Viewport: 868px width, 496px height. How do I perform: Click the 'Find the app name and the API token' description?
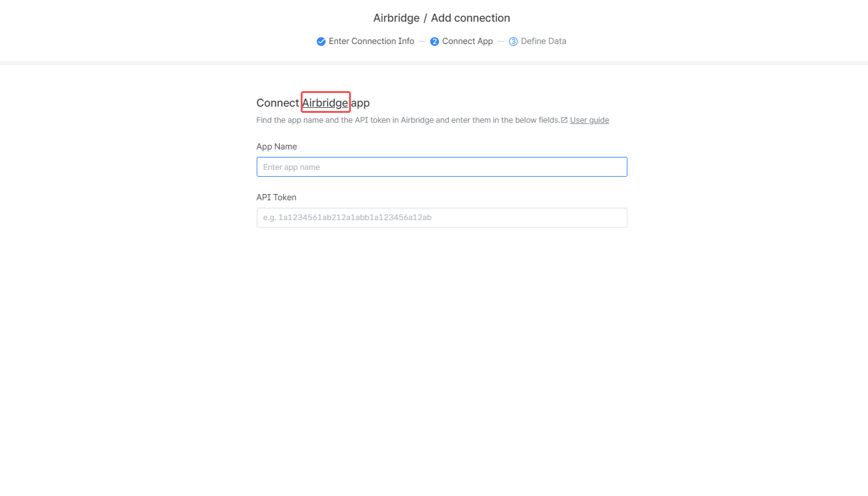click(408, 120)
